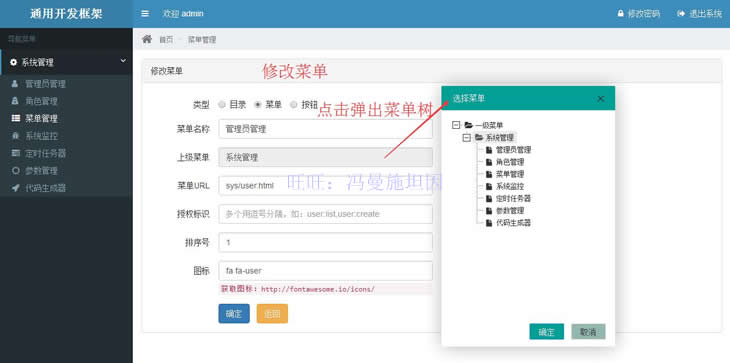Image resolution: width=730 pixels, height=363 pixels.
Task: Select 代码生成器 label in the menu tree
Action: click(x=514, y=222)
